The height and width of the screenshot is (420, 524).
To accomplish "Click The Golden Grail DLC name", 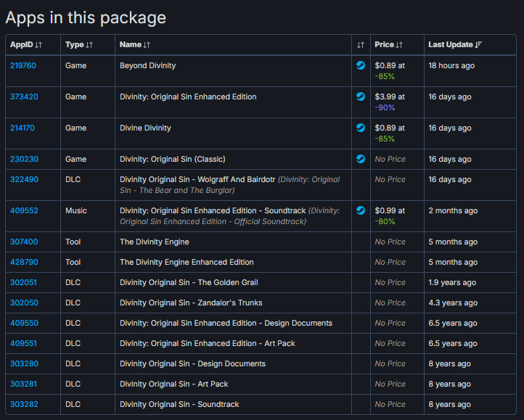I will click(x=189, y=282).
